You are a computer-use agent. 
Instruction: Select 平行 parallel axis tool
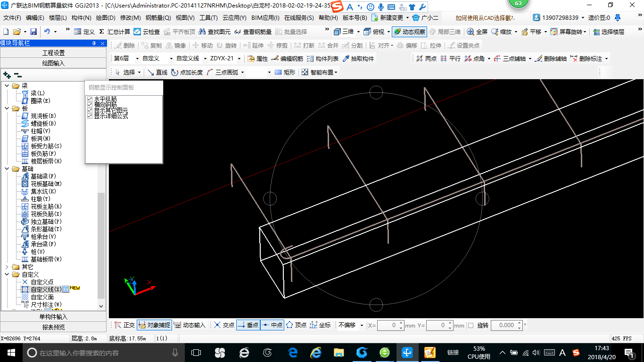click(x=451, y=59)
